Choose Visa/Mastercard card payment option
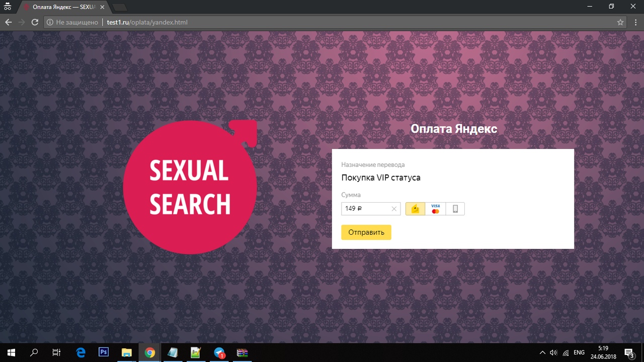644x362 pixels. pyautogui.click(x=435, y=209)
